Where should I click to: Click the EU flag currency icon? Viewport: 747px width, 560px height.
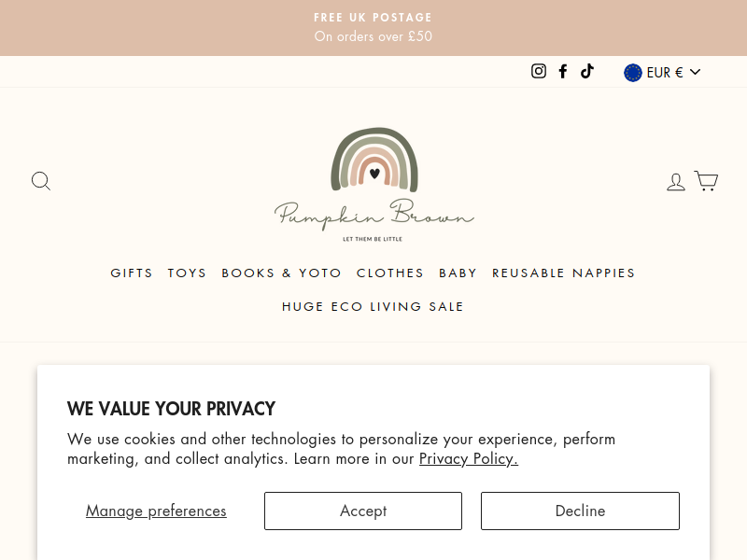(633, 73)
